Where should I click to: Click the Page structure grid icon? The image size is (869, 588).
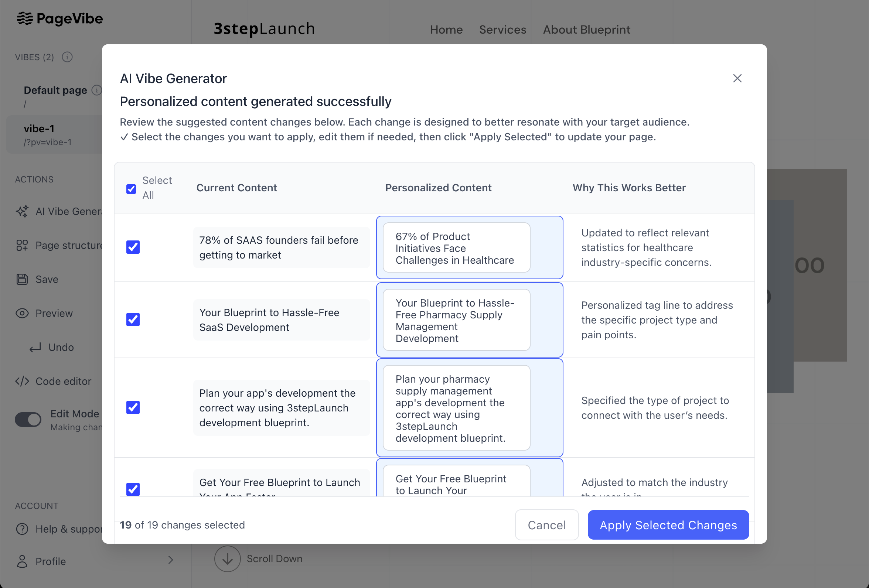tap(22, 245)
